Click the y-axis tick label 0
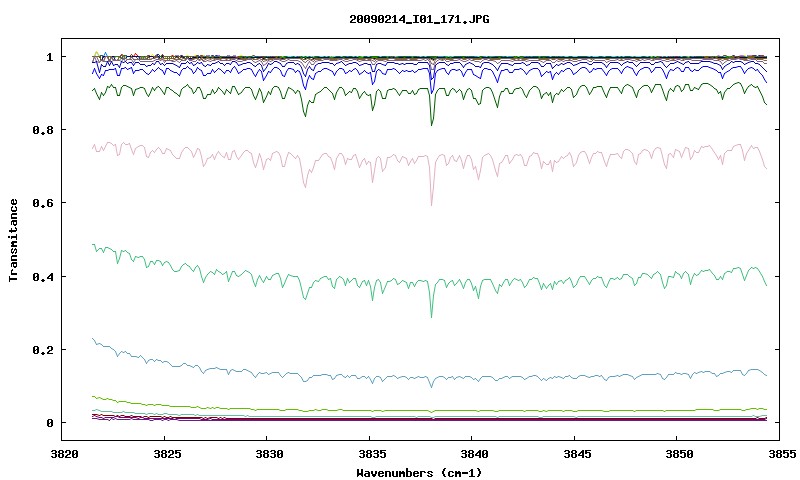 pyautogui.click(x=49, y=423)
